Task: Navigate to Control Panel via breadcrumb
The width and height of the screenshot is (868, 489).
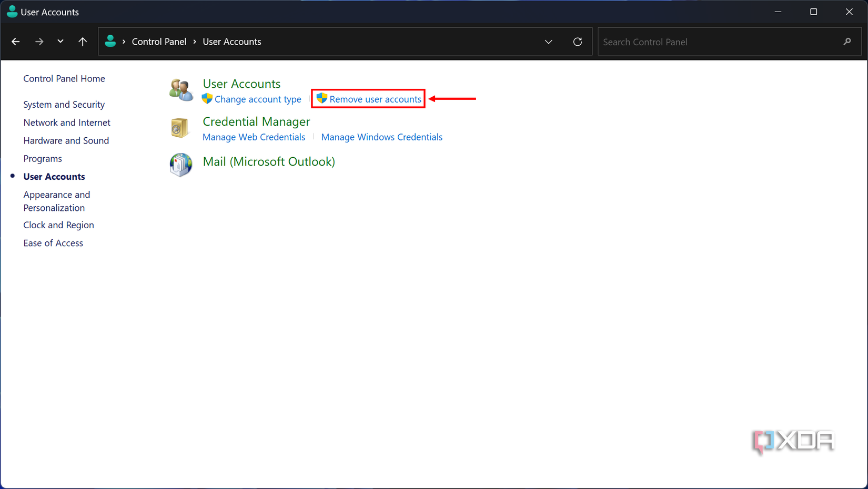Action: coord(159,42)
